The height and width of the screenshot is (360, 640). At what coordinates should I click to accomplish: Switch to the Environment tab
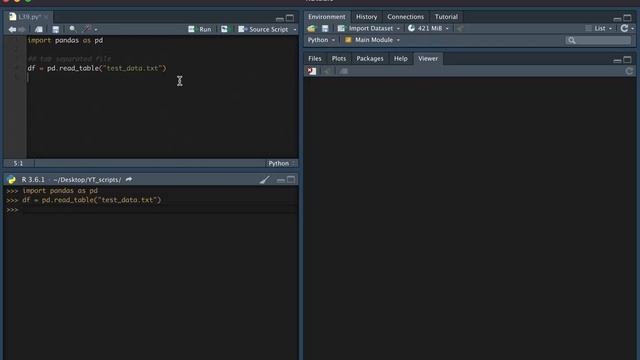(x=327, y=17)
